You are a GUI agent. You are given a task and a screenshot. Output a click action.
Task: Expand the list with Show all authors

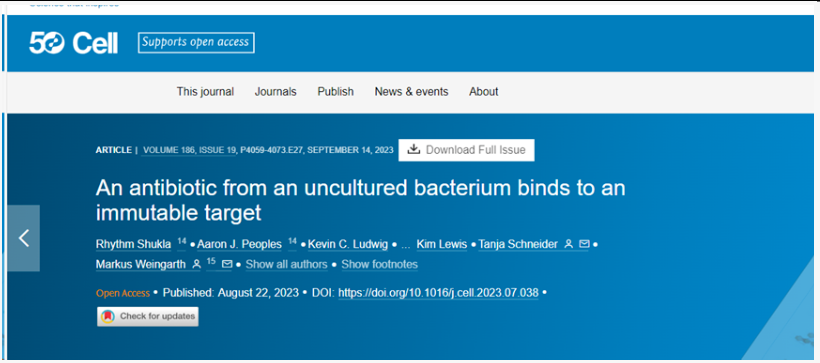287,265
